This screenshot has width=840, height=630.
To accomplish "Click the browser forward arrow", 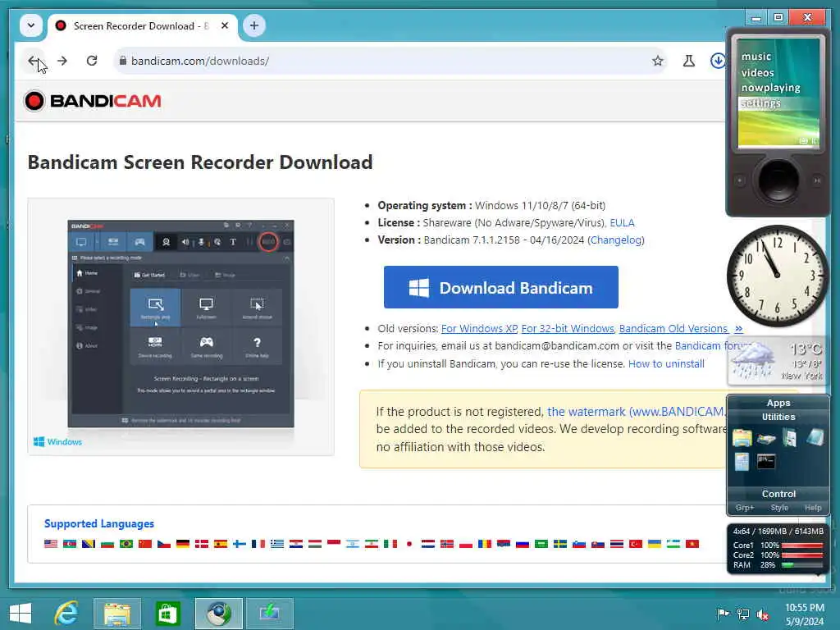I will pyautogui.click(x=62, y=61).
